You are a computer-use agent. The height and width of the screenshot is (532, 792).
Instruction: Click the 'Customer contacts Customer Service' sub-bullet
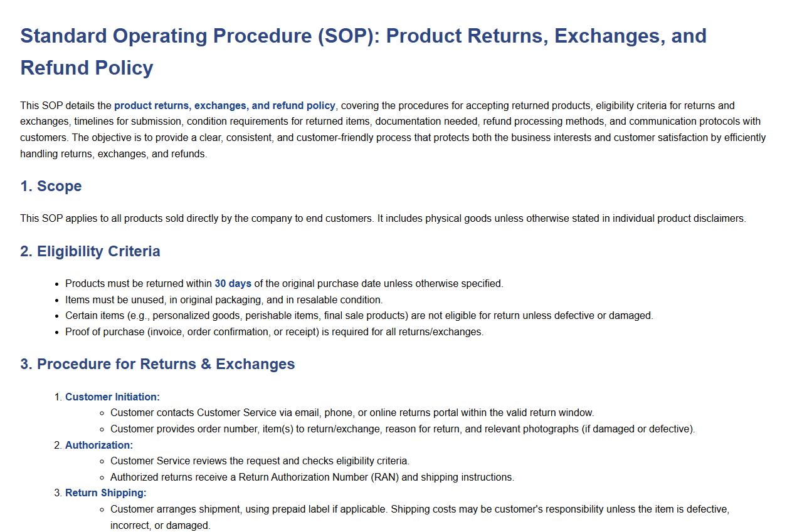tap(352, 413)
